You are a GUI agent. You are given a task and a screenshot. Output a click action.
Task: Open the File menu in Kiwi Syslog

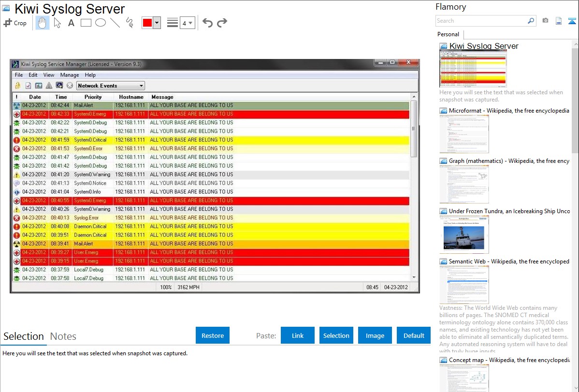point(18,75)
